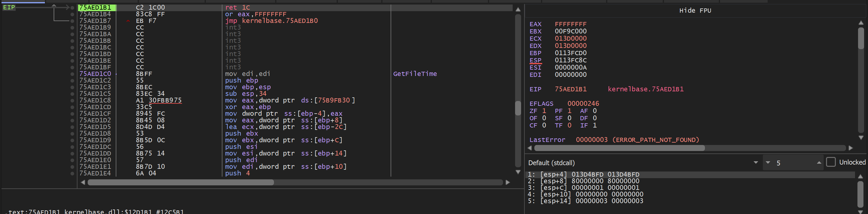Select EFLAGS value 00000246
Screen dimensions: 868x214
pos(583,104)
